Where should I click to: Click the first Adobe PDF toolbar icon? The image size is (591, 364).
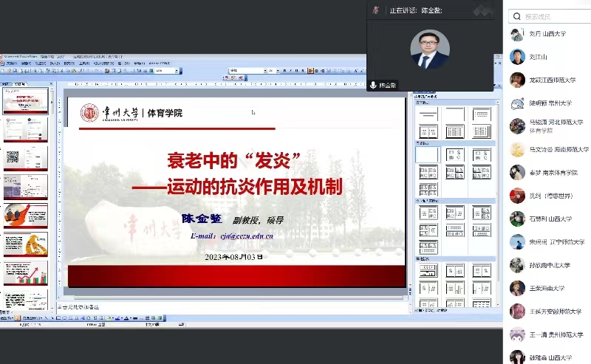click(x=227, y=78)
